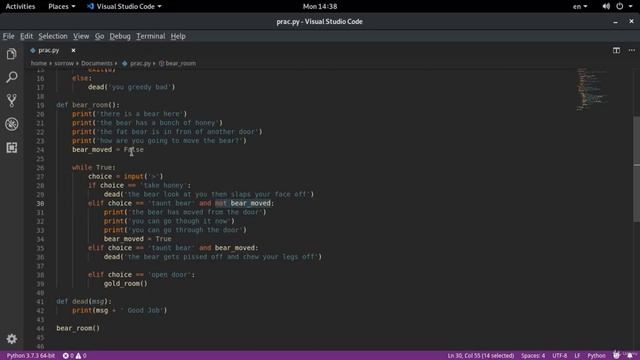
Task: Open the Go menu
Action: coord(99,36)
